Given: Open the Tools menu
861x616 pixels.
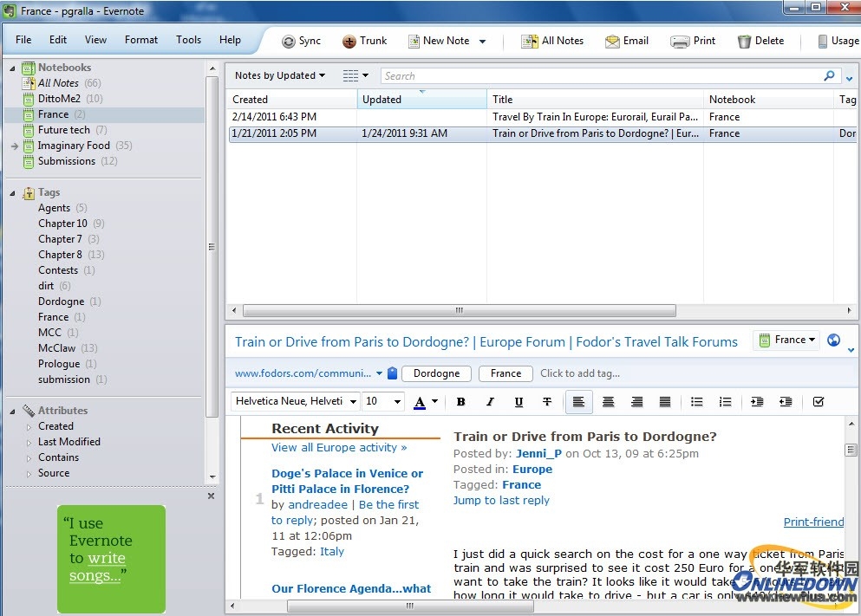Looking at the screenshot, I should coord(188,40).
